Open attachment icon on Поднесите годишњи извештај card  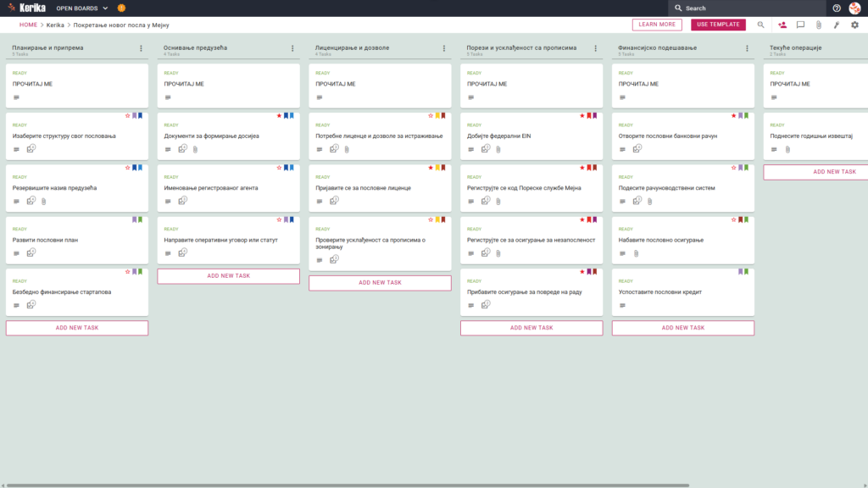pos(787,149)
